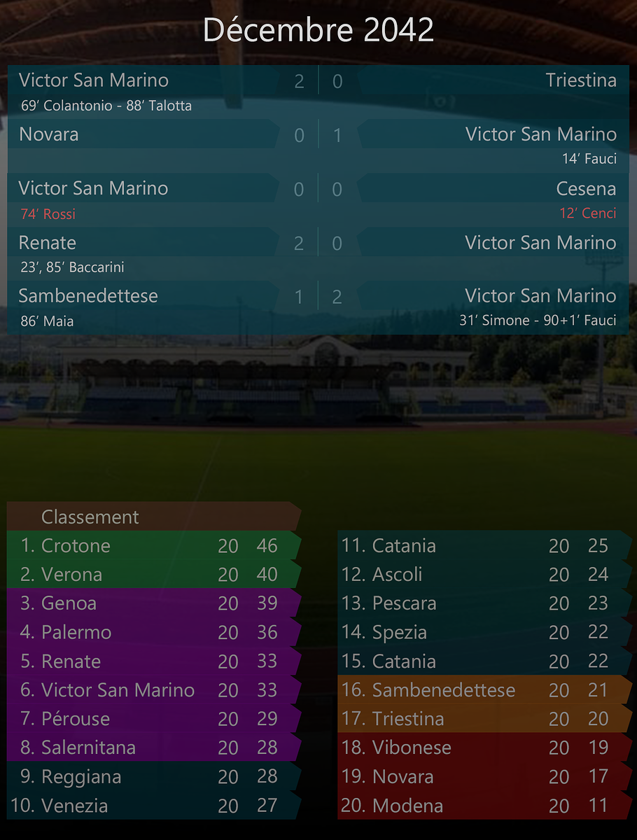Click red card entry 74' Rossi
Screen dimensions: 637x840
pyautogui.click(x=48, y=214)
